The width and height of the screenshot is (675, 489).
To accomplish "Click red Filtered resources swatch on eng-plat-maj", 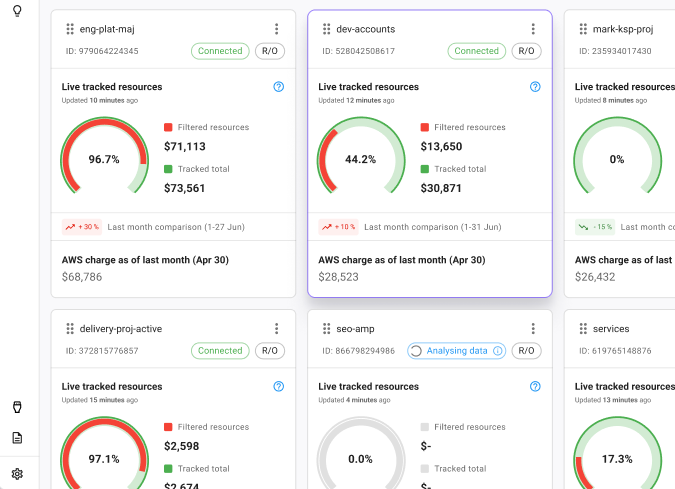I will 168,127.
